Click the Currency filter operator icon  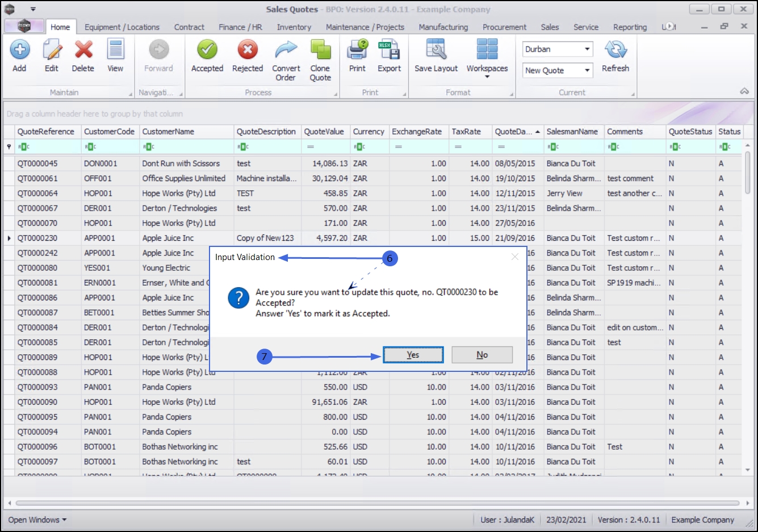coord(359,147)
